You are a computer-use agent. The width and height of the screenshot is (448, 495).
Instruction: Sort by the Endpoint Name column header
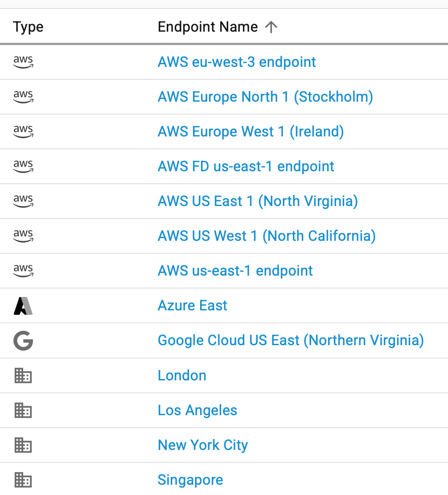coord(208,27)
